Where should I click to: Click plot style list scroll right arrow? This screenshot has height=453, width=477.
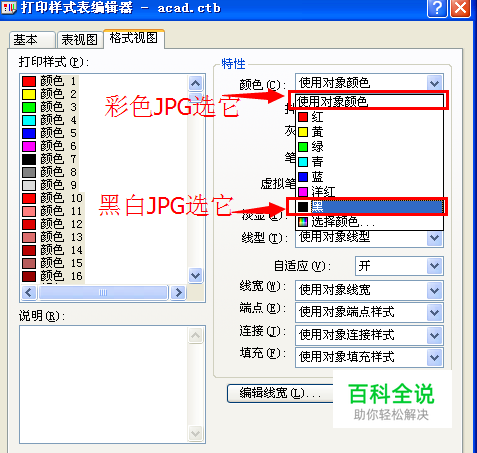pos(178,293)
